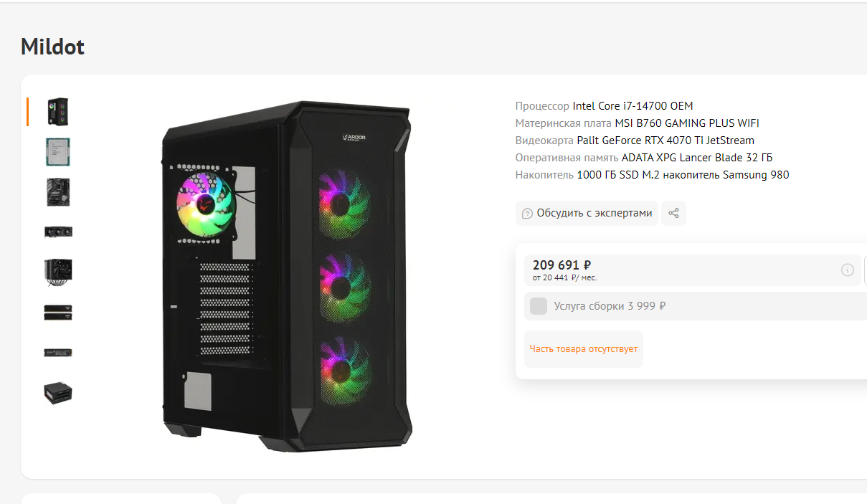Select the processor chip thumbnail
The height and width of the screenshot is (504, 867).
(x=58, y=152)
